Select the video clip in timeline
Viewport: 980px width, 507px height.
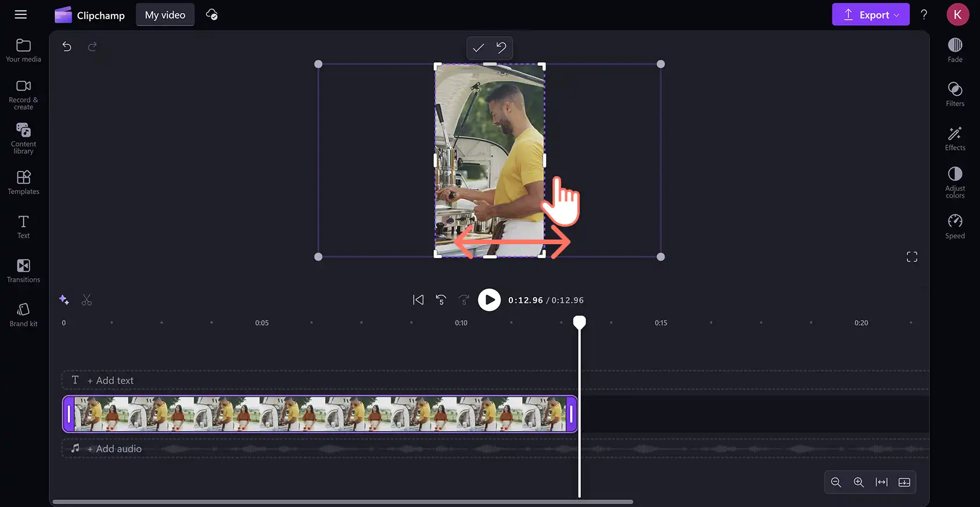tap(320, 414)
